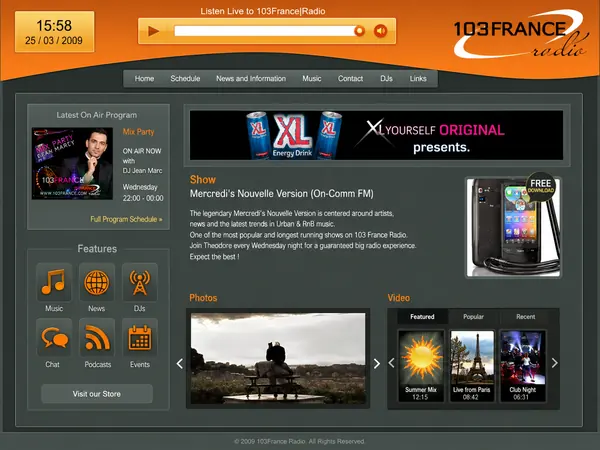The image size is (600, 450).
Task: Open DJs in the navigation bar
Action: 386,78
